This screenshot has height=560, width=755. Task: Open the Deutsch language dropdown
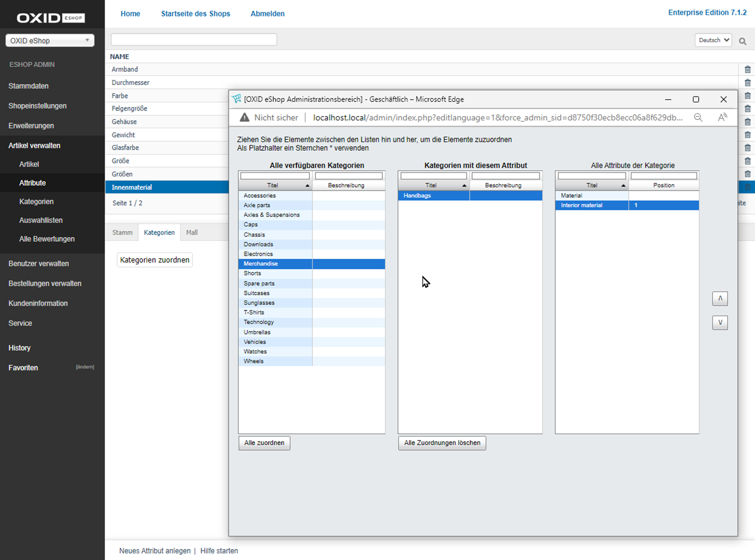click(x=713, y=40)
